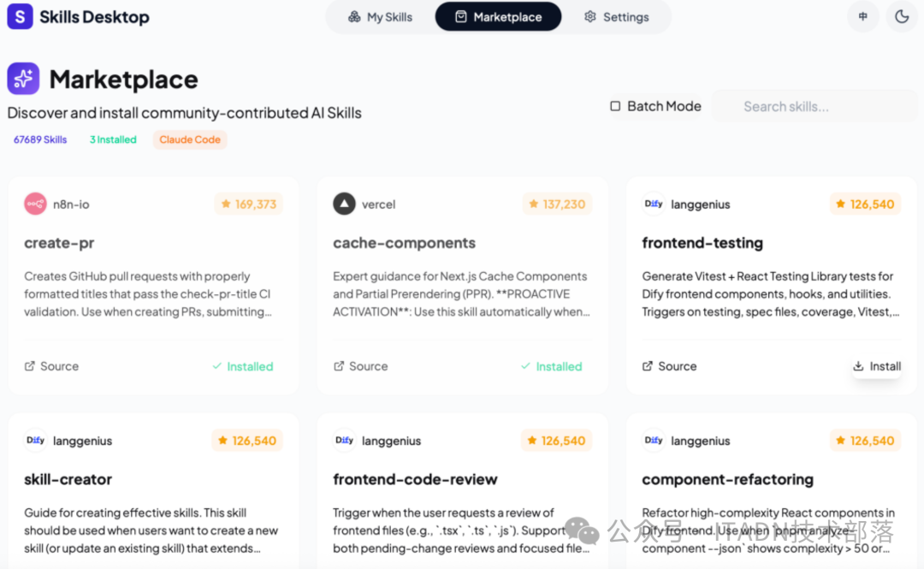Enable the Batch Mode checkbox
Viewport: 924px width, 569px height.
(x=615, y=106)
